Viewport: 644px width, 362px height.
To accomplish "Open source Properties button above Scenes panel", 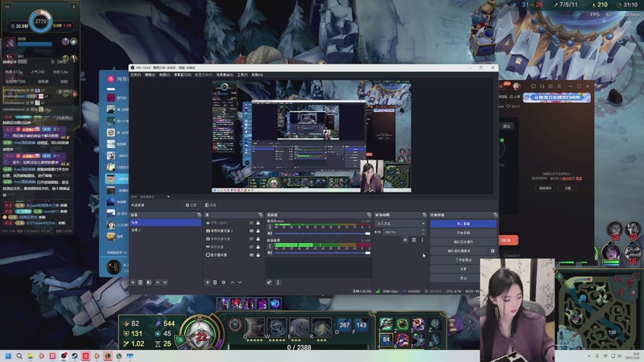I will [191, 205].
